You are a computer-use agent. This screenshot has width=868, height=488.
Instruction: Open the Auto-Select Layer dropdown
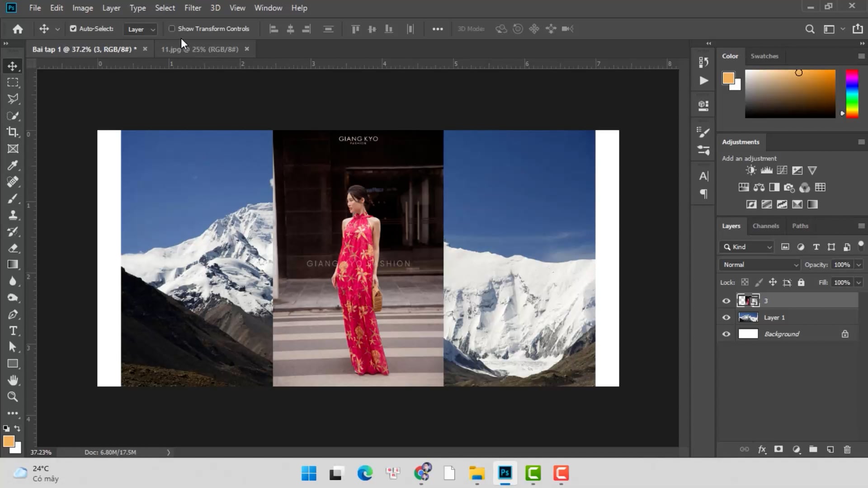point(141,29)
